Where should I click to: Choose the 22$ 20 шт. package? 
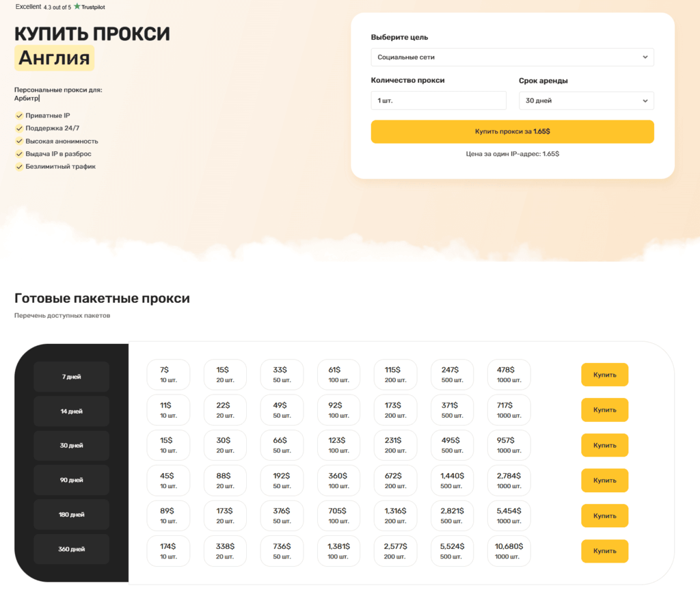(x=225, y=410)
